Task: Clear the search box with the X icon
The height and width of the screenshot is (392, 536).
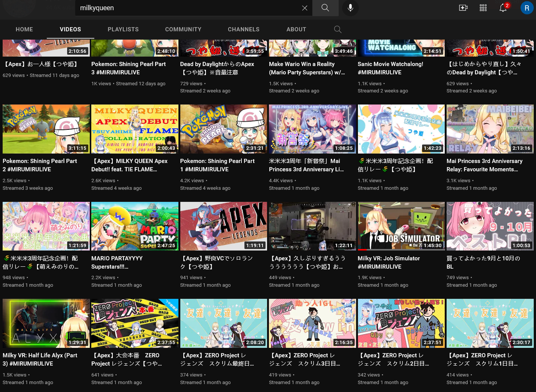Action: [x=305, y=8]
